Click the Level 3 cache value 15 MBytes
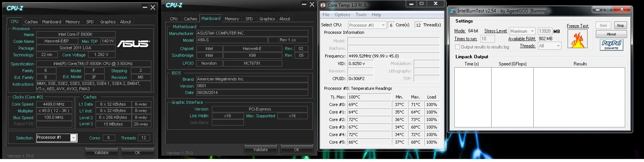Image resolution: width=644 pixels, height=162 pixels. coord(113,124)
